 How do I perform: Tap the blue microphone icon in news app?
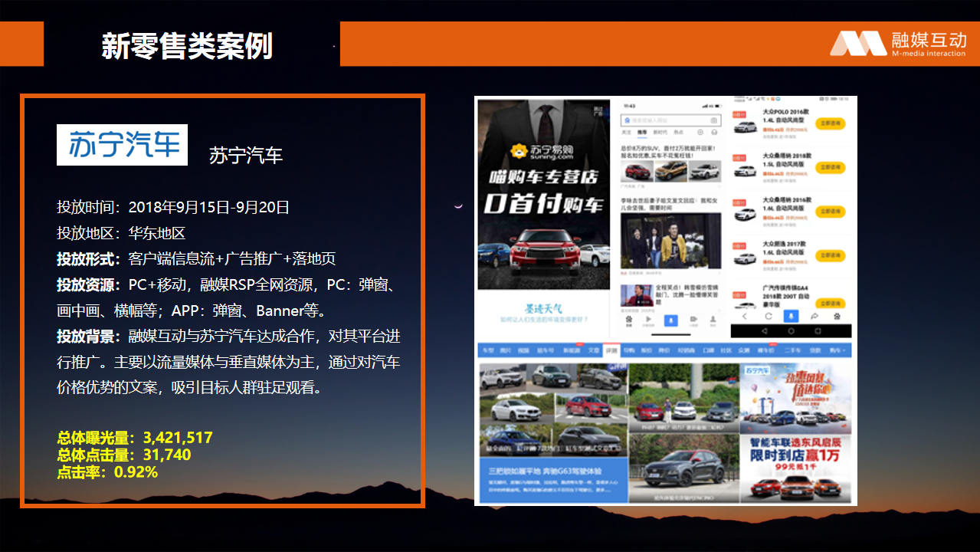coord(670,320)
